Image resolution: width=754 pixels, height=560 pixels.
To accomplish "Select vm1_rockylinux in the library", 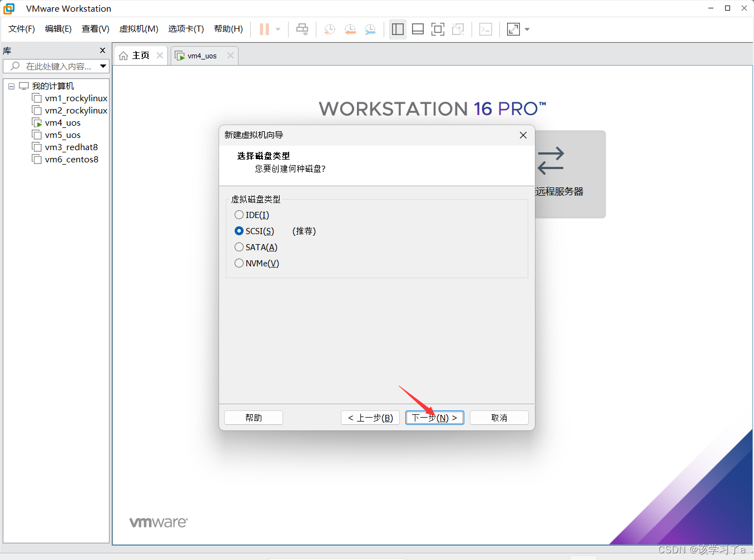I will tap(76, 98).
